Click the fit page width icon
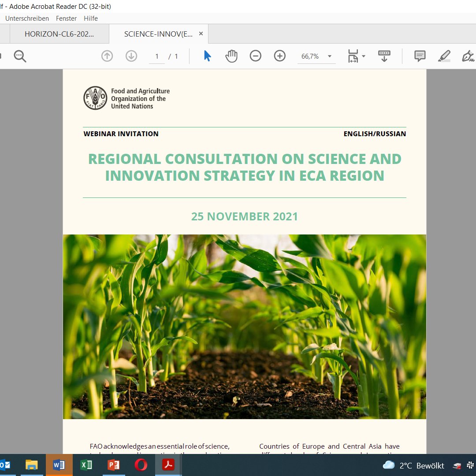The width and height of the screenshot is (476, 476). pyautogui.click(x=353, y=56)
